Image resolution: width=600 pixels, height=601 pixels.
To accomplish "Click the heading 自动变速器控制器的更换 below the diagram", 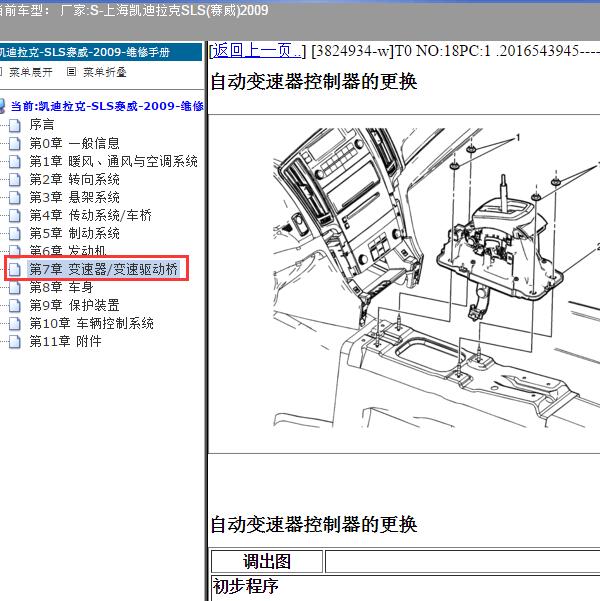I will (314, 524).
